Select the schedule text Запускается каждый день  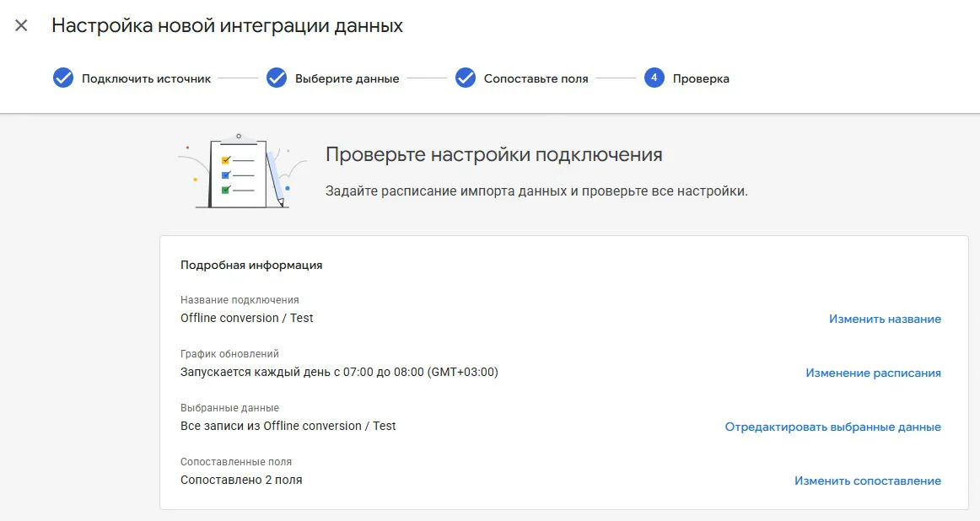point(255,373)
